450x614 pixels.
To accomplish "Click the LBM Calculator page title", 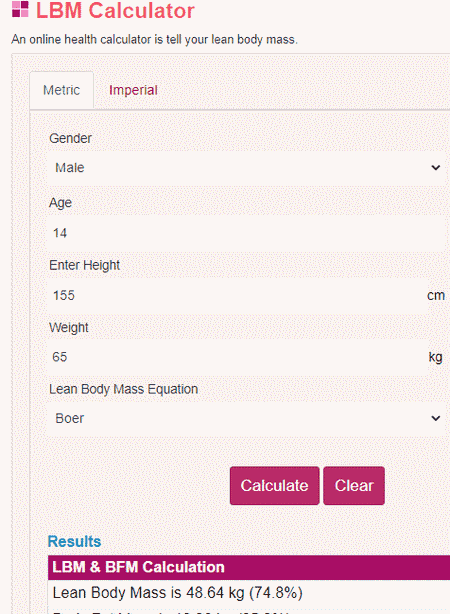I will (x=115, y=11).
